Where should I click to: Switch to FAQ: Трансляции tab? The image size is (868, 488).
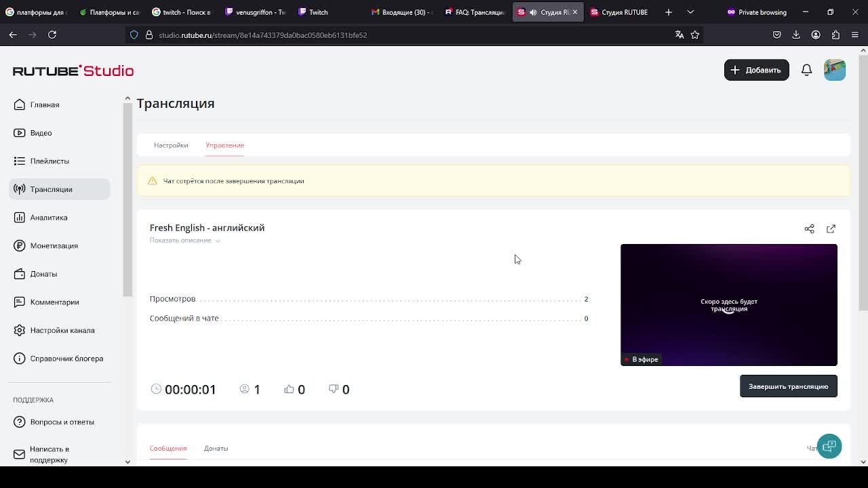click(475, 12)
